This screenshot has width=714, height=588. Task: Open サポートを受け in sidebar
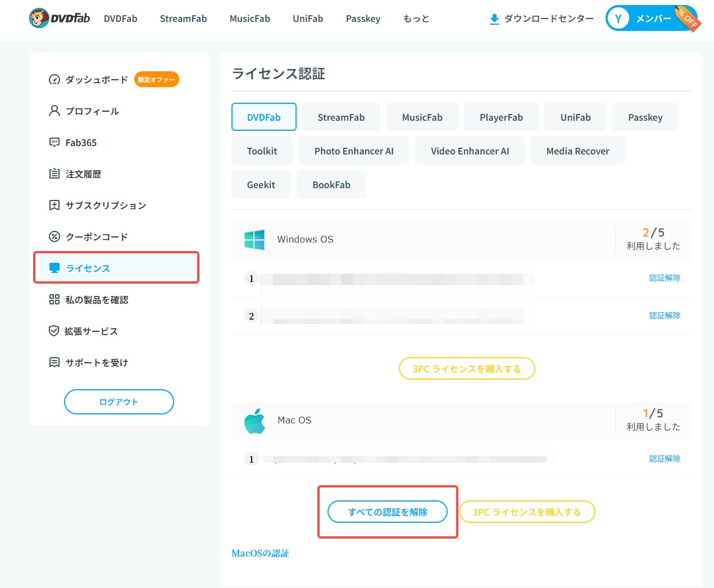(x=97, y=363)
